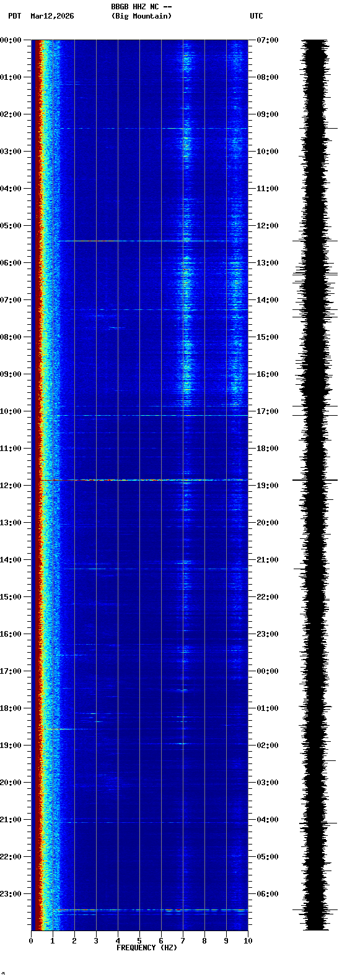Click the PDT time label '03:00'
342x980 pixels.
(11, 152)
